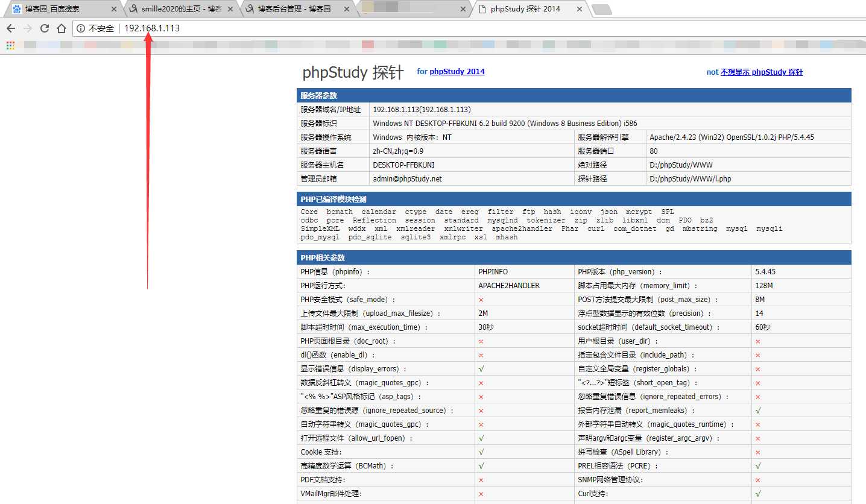The width and height of the screenshot is (866, 504).
Task: Click the zh-CN,zh;q=0.9 language value
Action: tap(398, 151)
